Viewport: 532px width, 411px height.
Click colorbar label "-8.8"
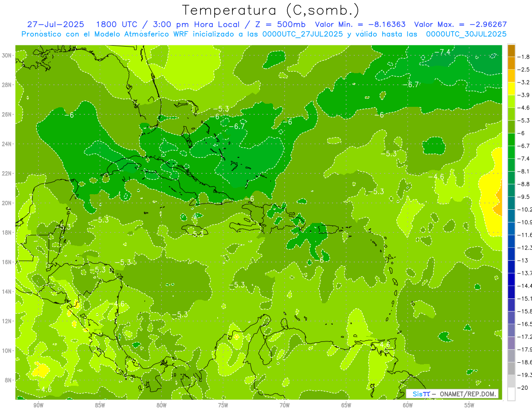point(524,184)
